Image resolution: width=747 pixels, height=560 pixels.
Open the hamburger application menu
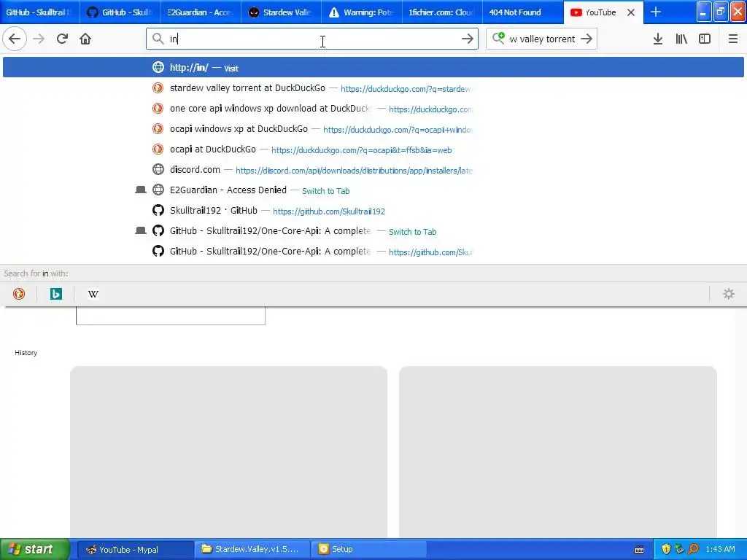(732, 39)
